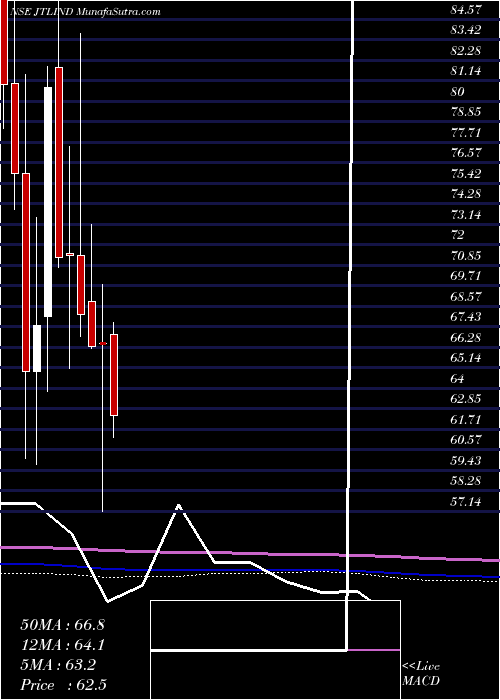Viewport: 500px width, 700px height.
Task: Select the 75.42 price axis label
Action: tap(466, 173)
